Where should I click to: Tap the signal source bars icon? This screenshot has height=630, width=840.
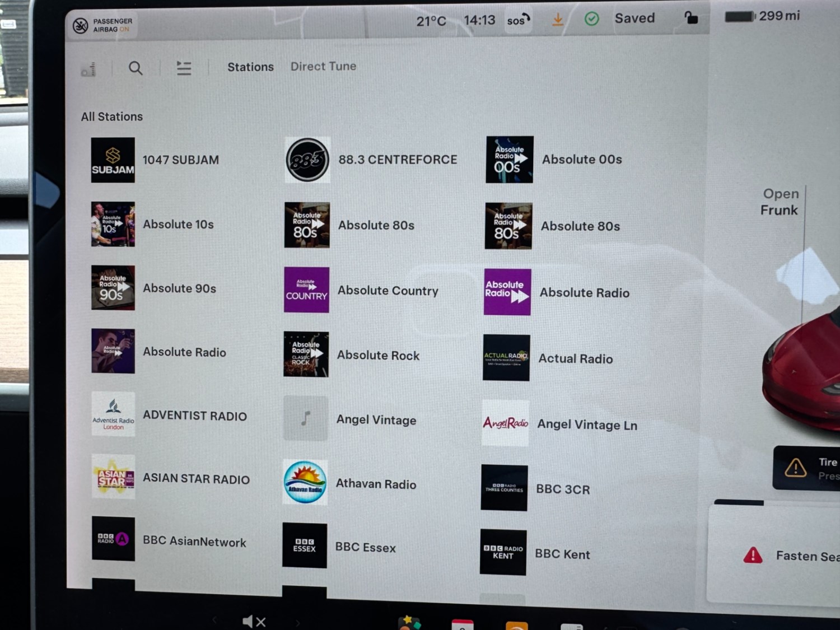88,69
